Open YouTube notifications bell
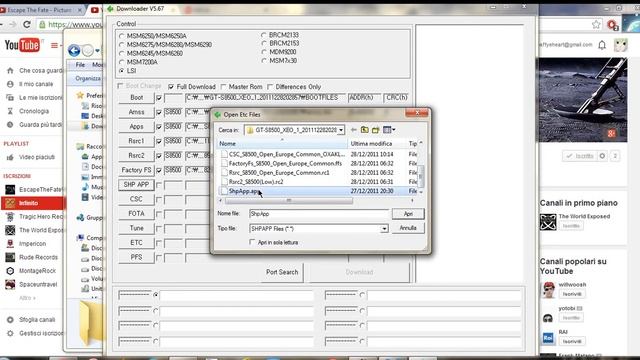Viewport: 640px width, 360px height. (602, 45)
